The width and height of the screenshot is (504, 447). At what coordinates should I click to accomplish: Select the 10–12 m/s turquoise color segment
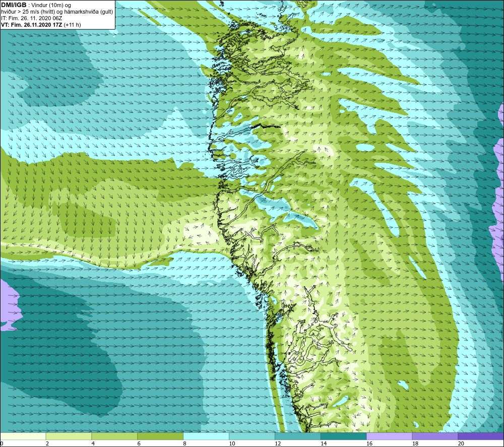point(252,436)
